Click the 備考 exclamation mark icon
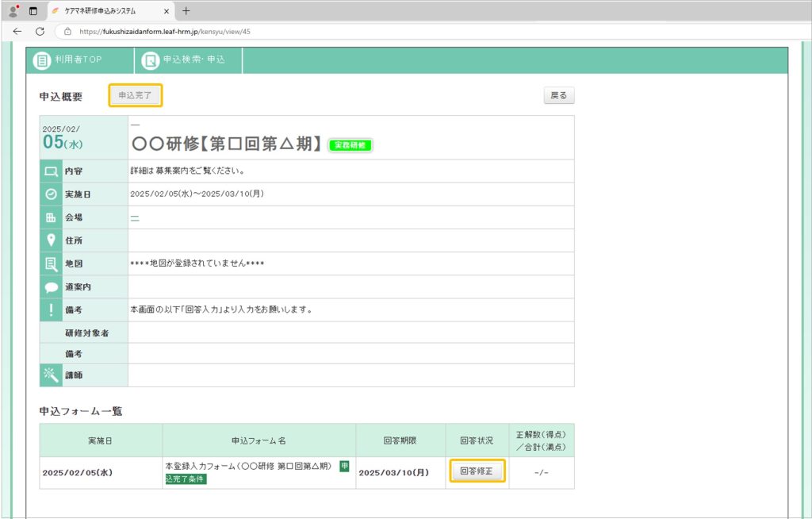Image resolution: width=812 pixels, height=519 pixels. pos(52,309)
